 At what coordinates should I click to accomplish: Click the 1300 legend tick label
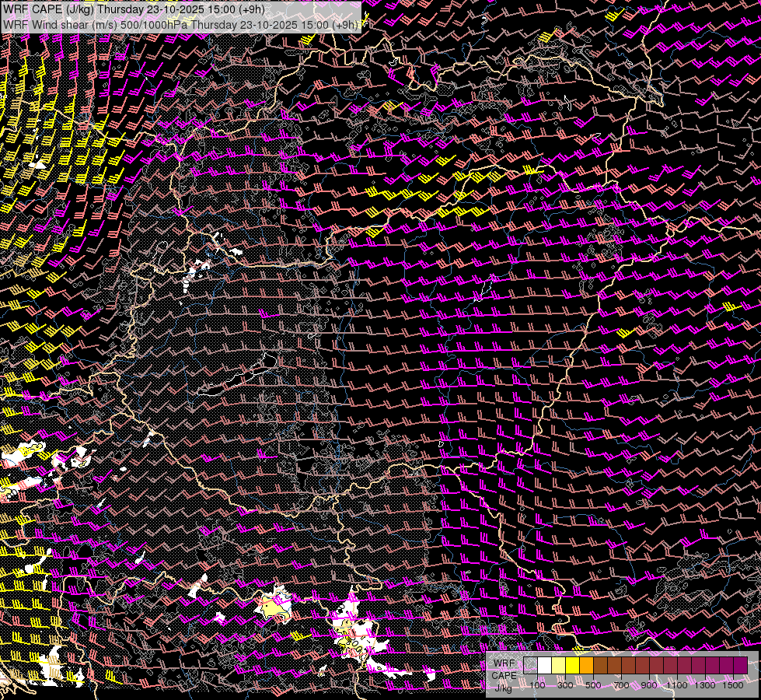coord(705,685)
